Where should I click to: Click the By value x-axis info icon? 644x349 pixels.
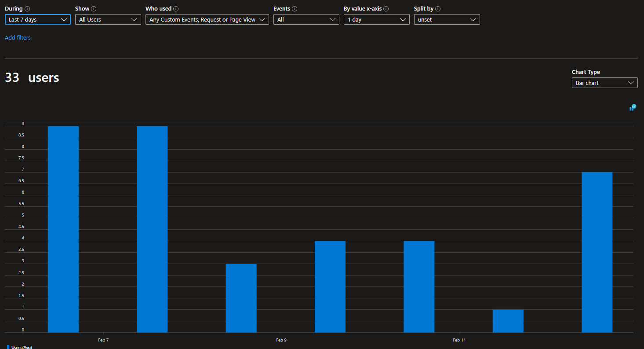386,9
